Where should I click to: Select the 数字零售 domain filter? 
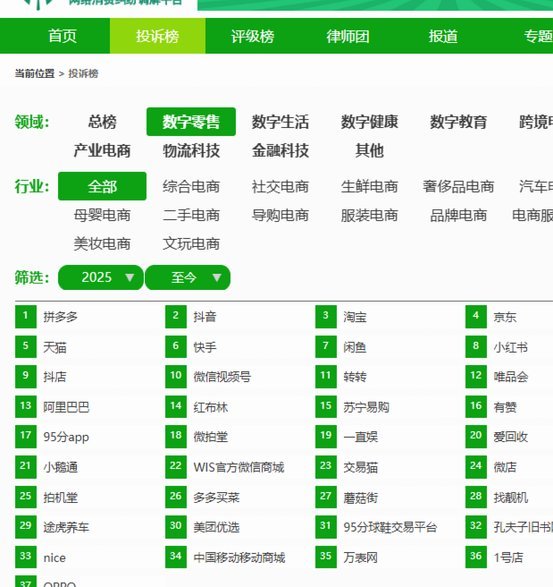pos(191,122)
